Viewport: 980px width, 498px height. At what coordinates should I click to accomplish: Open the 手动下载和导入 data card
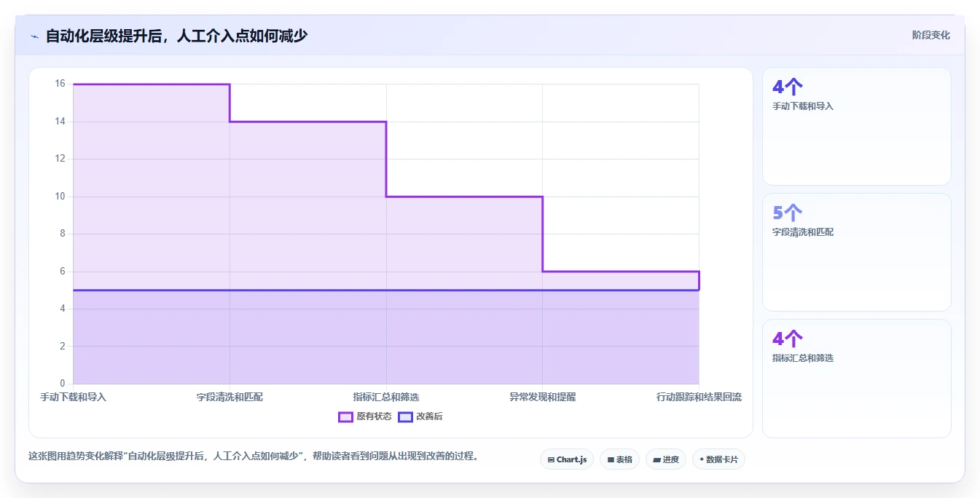coord(857,126)
